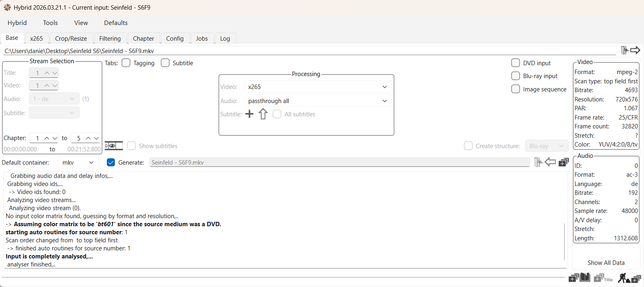
Task: Decrease the Chapter start value
Action: click(x=55, y=138)
